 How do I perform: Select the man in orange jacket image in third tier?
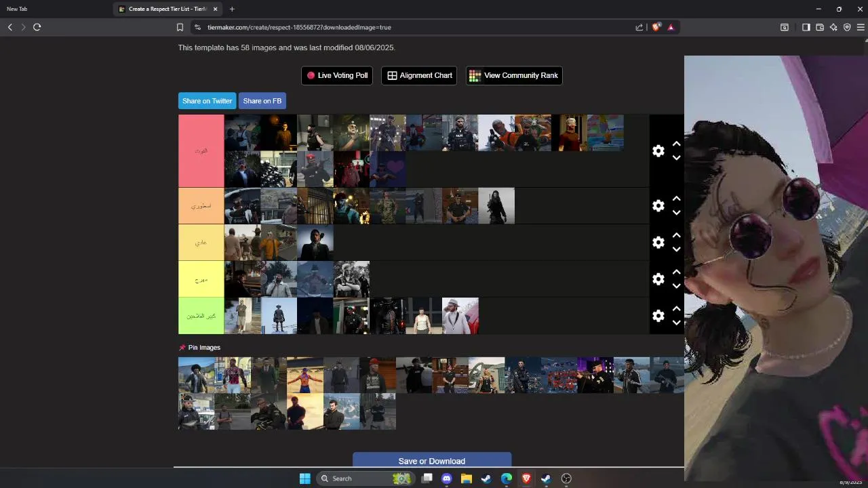[x=279, y=242]
